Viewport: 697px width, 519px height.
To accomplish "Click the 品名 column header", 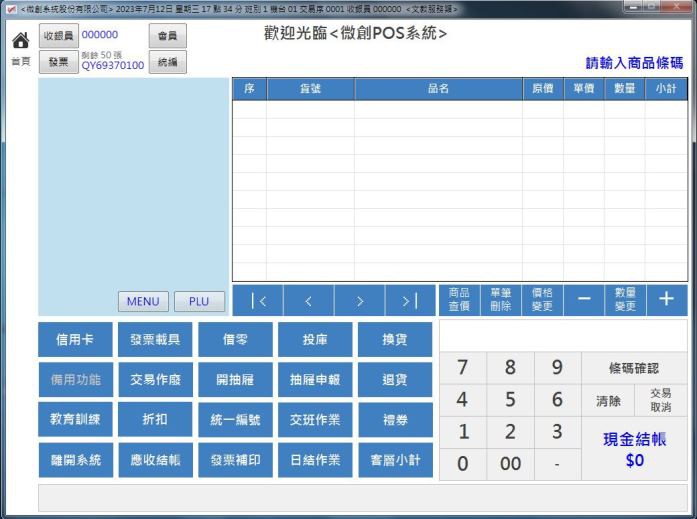I will click(438, 89).
